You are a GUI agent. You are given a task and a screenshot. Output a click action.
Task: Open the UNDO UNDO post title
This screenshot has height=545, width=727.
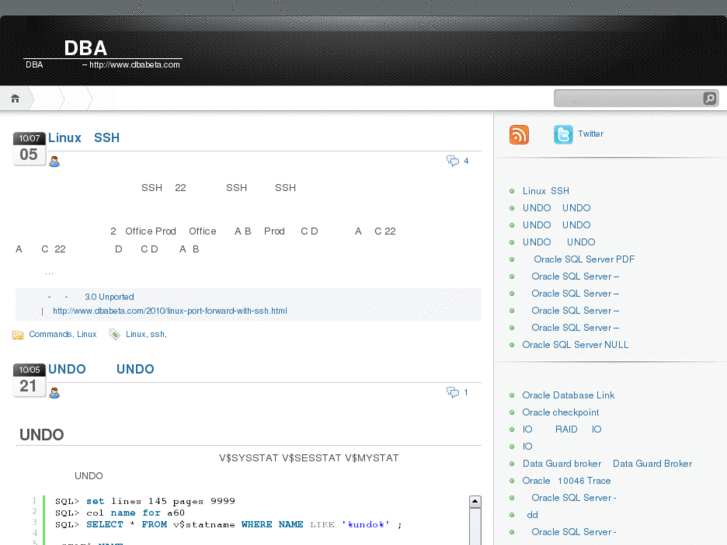tap(101, 369)
